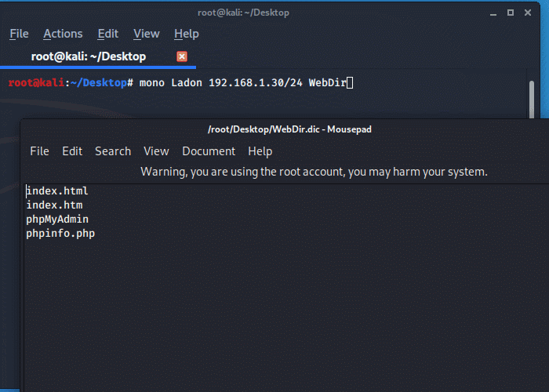This screenshot has width=549, height=392.
Task: Open Mousepad Edit menu
Action: coord(72,151)
